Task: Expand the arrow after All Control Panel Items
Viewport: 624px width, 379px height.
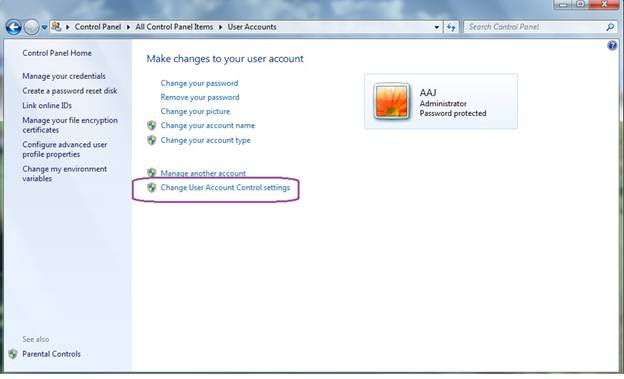Action: (220, 27)
